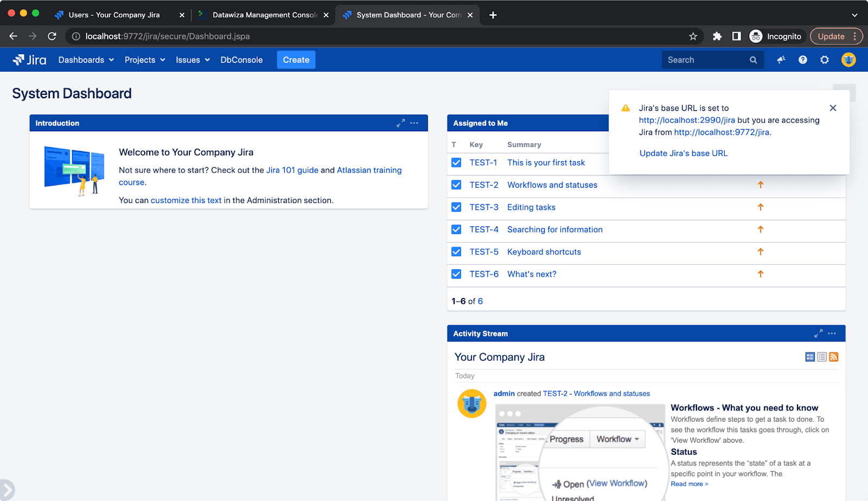Click the task type icon for TEST-5

tap(456, 252)
